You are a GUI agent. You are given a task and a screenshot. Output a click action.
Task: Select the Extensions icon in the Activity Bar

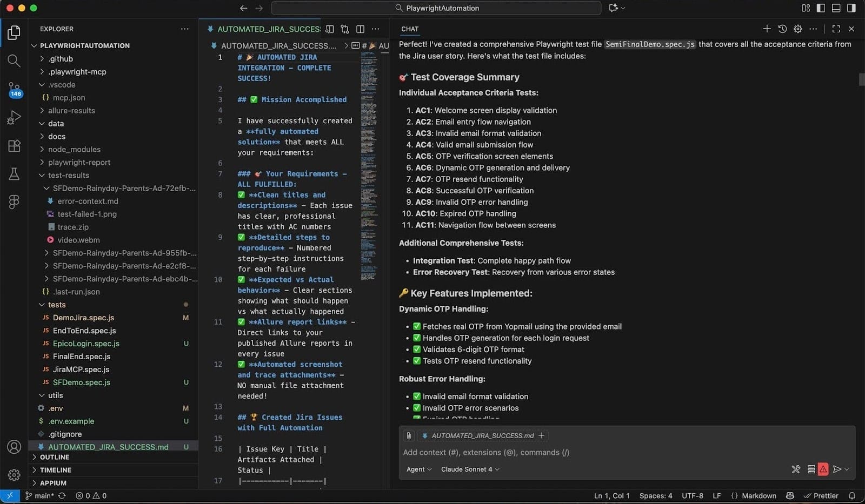click(14, 146)
